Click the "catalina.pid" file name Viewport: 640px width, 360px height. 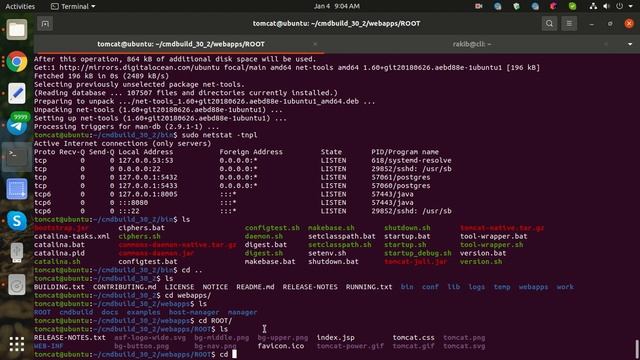pyautogui.click(x=59, y=253)
